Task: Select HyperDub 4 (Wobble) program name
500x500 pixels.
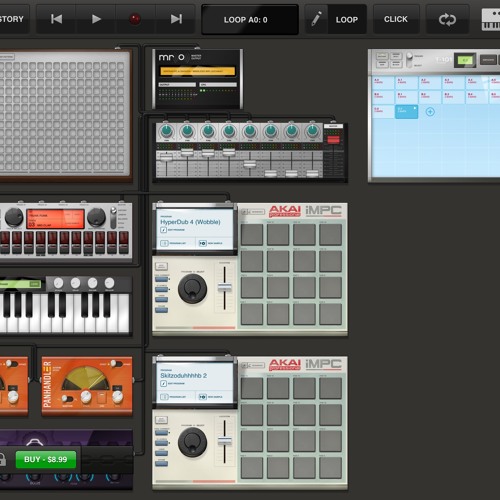Action: point(190,222)
